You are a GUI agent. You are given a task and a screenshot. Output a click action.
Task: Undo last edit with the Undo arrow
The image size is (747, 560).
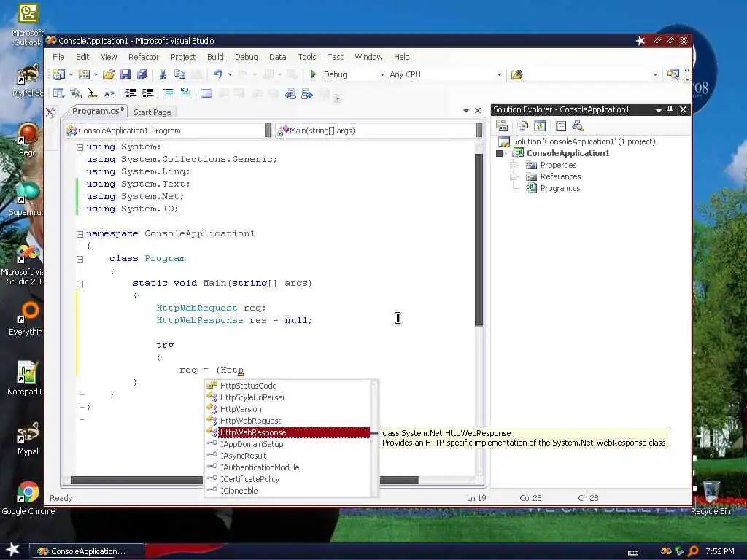click(x=217, y=74)
